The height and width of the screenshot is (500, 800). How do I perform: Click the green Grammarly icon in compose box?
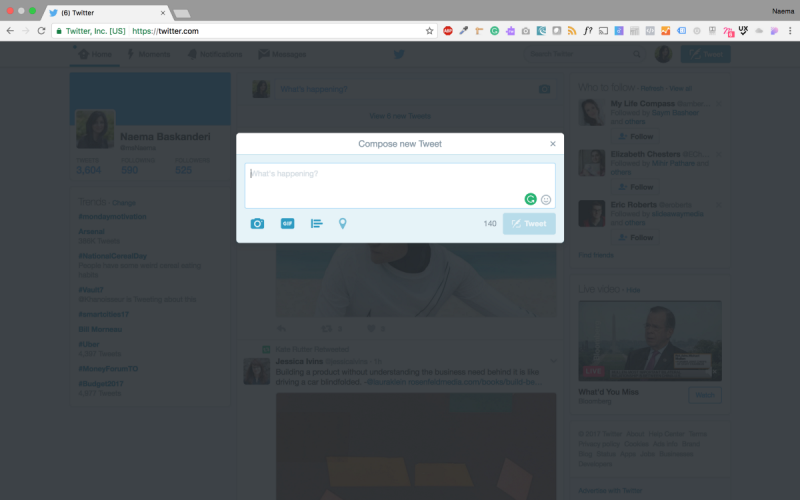pyautogui.click(x=531, y=199)
